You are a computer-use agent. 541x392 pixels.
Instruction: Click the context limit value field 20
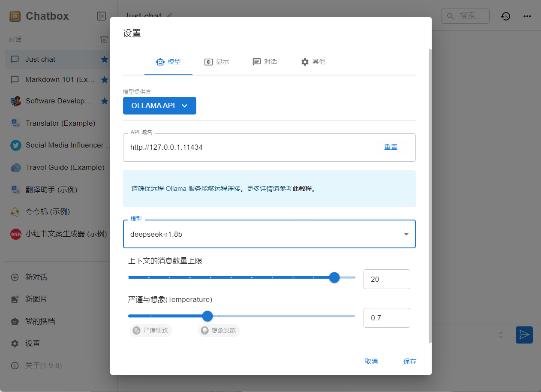pyautogui.click(x=387, y=279)
